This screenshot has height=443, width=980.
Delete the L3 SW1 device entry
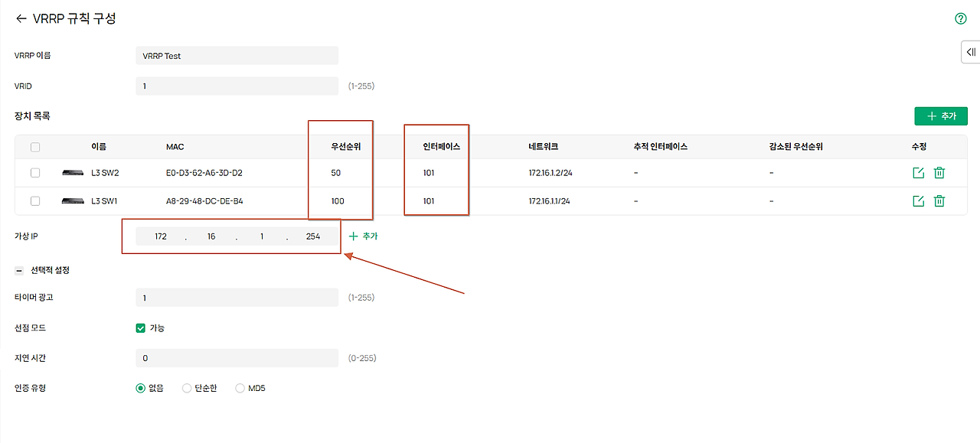[x=939, y=201]
